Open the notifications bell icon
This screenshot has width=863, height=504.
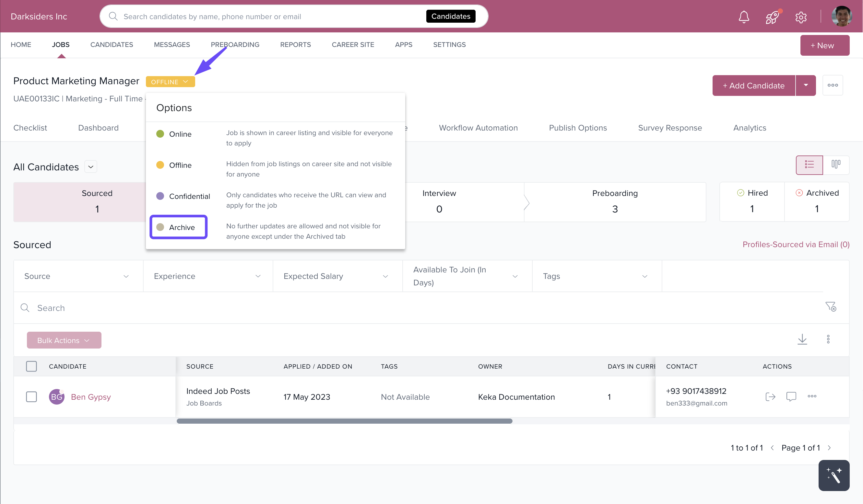(743, 17)
